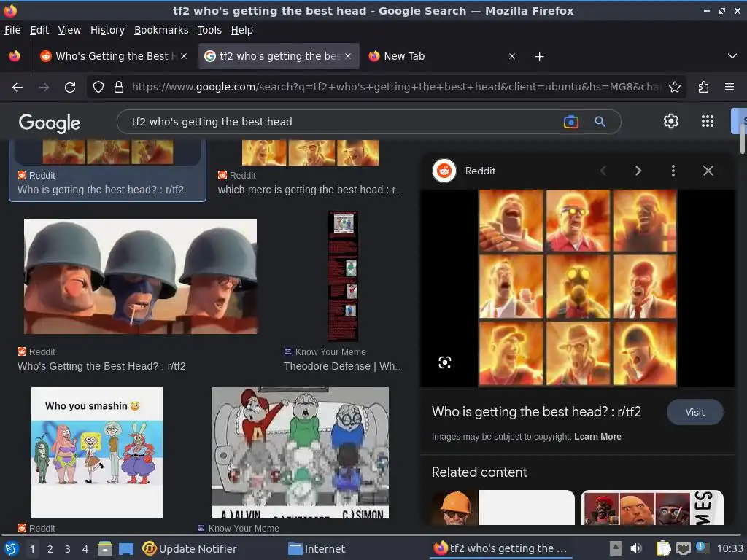The width and height of the screenshot is (747, 560).
Task: Select 'Who you smashin' SpongeBob thumbnail
Action: tap(97, 452)
